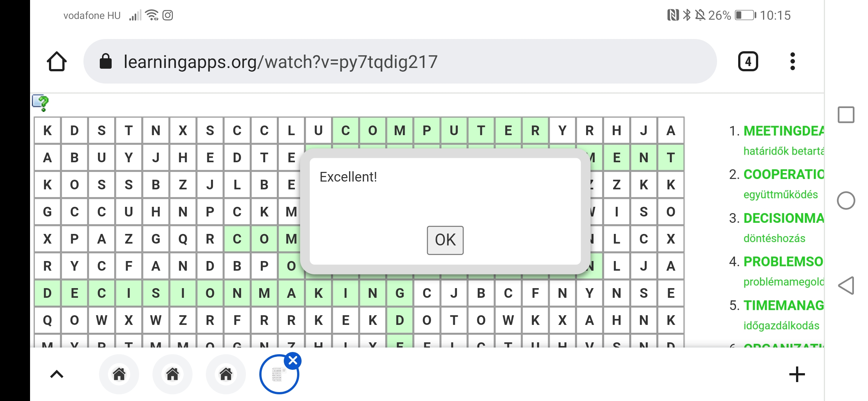Tap Android recent apps square button

point(846,115)
